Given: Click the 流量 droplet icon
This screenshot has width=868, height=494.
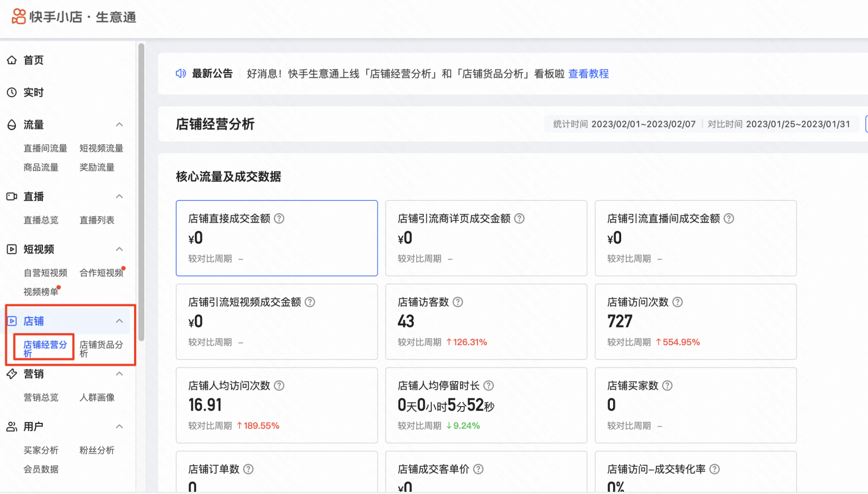Looking at the screenshot, I should pos(12,125).
